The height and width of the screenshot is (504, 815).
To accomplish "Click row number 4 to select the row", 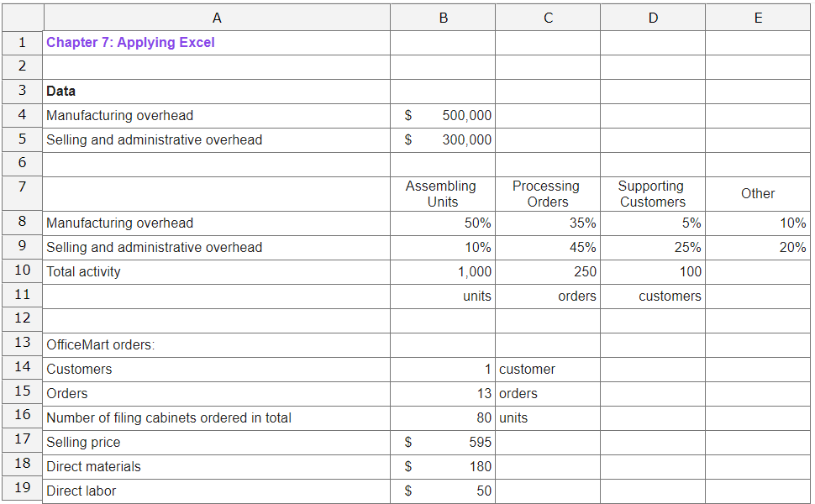I will (x=22, y=115).
